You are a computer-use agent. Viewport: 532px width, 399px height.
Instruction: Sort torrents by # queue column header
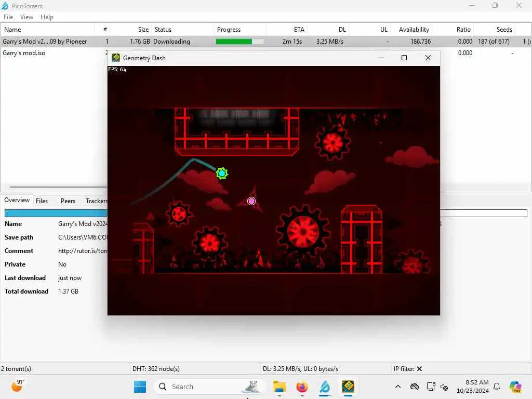(102, 30)
